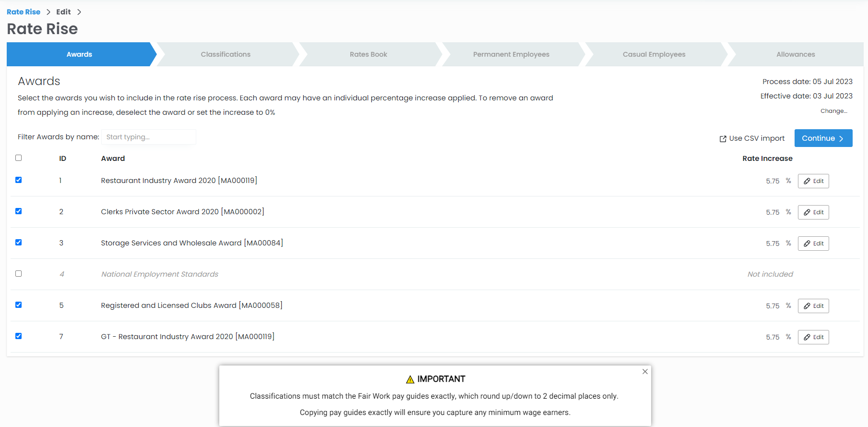
Task: Edit rate for Registered and Licensed Clubs Award
Action: pyautogui.click(x=813, y=306)
